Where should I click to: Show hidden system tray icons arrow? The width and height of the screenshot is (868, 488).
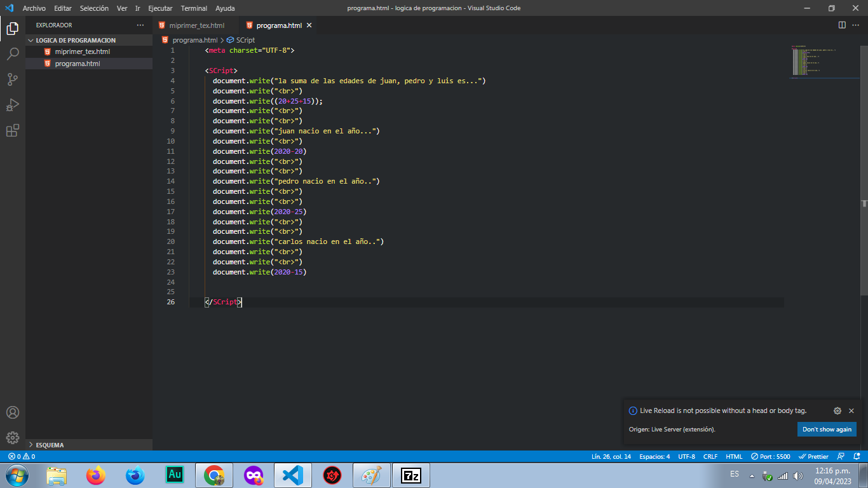(752, 476)
